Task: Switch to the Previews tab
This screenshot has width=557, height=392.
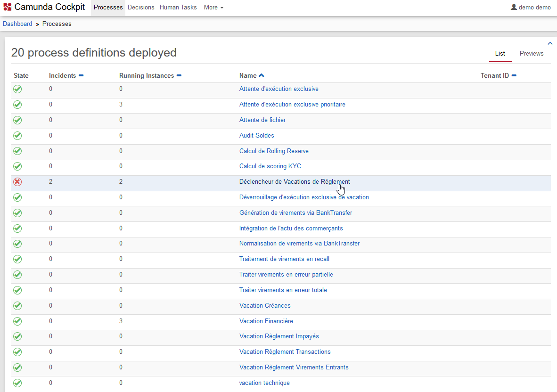Action: [532, 54]
